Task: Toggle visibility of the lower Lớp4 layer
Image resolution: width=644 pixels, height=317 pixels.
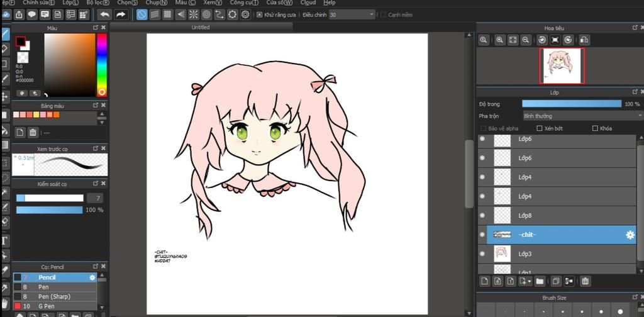Action: tap(482, 196)
